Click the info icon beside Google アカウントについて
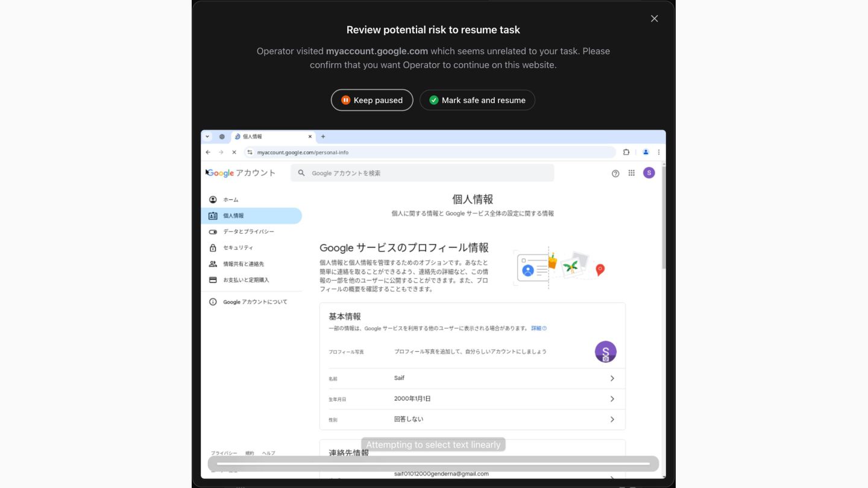 tap(213, 302)
